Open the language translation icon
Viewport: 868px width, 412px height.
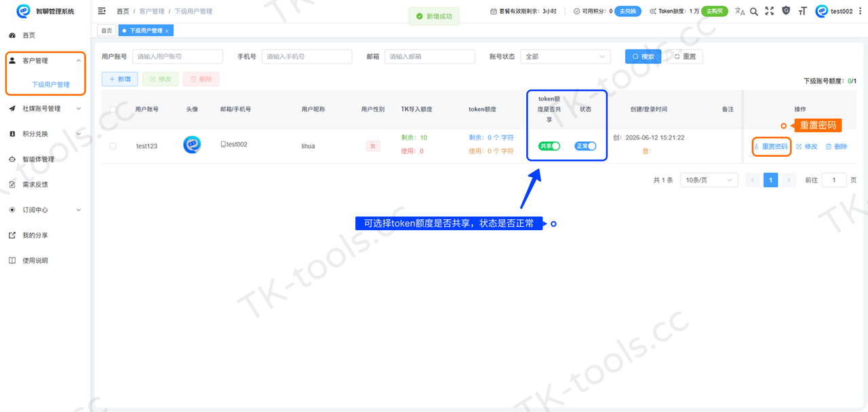pyautogui.click(x=740, y=11)
